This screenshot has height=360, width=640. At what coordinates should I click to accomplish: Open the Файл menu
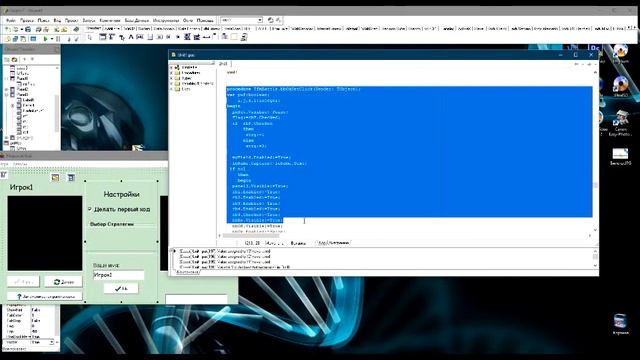click(11, 20)
